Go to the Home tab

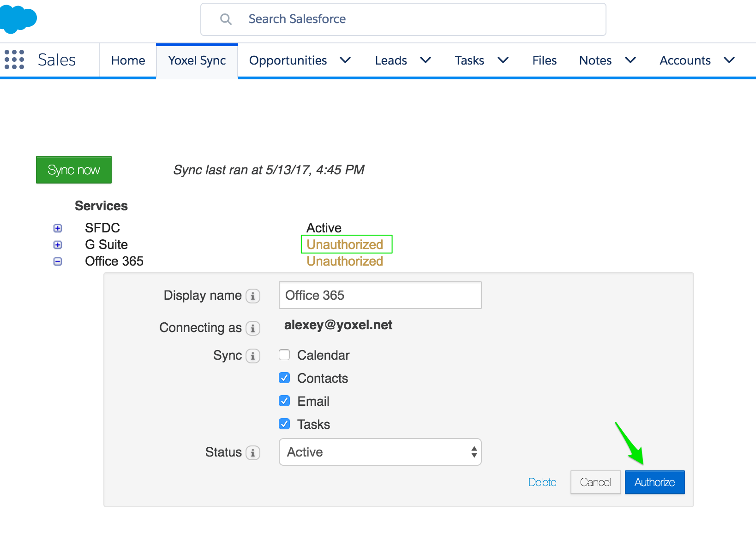click(128, 60)
